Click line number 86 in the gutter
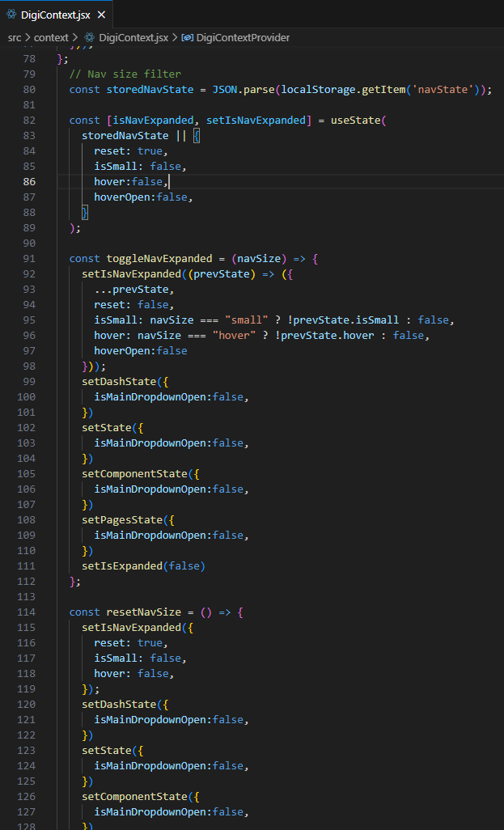 point(29,182)
